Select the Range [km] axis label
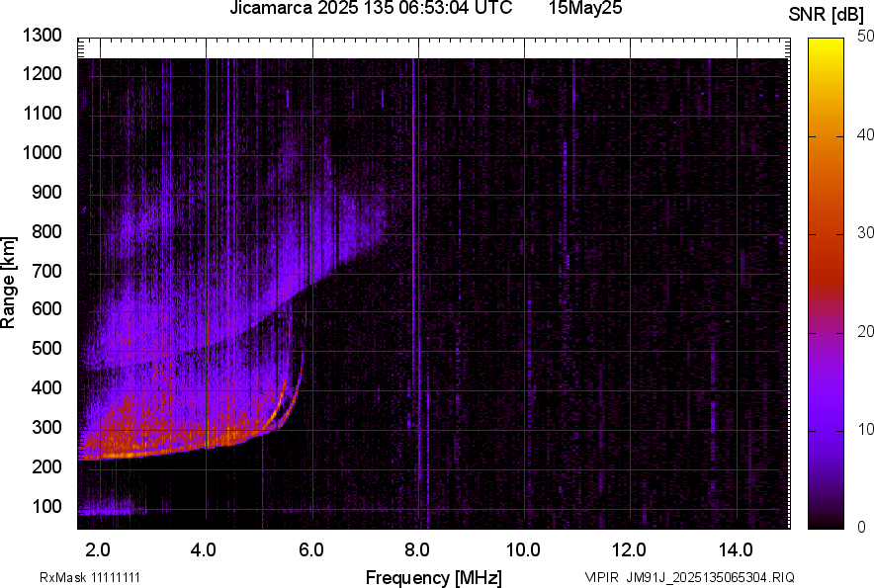 point(9,282)
